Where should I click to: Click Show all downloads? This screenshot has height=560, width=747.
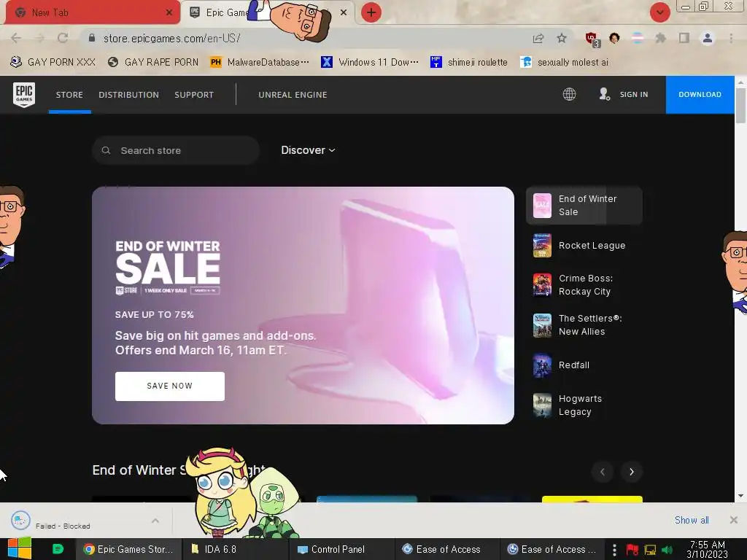[x=692, y=520]
